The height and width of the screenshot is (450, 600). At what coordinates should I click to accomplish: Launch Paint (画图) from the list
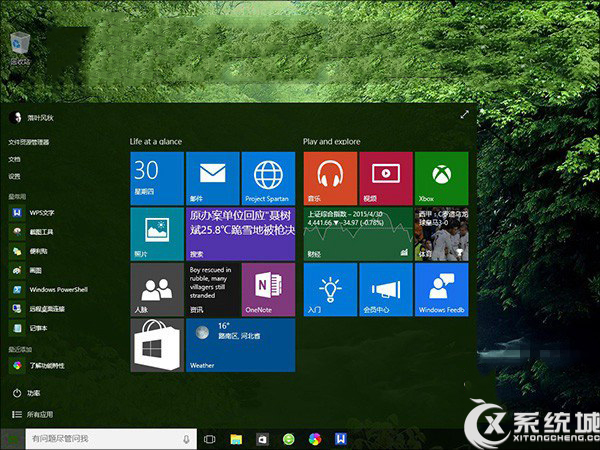pos(26,270)
